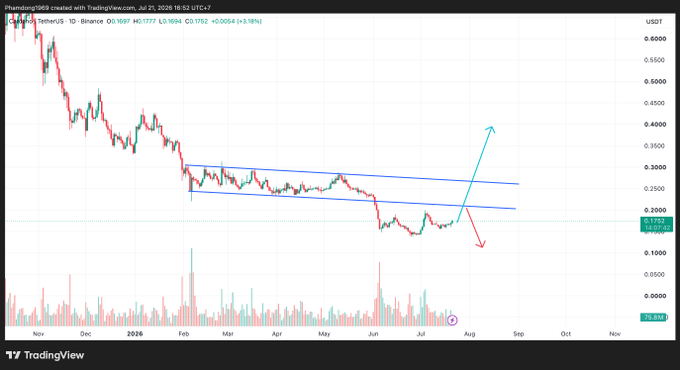
Task: Click the 0.0500 price axis label
Action: [x=654, y=275]
